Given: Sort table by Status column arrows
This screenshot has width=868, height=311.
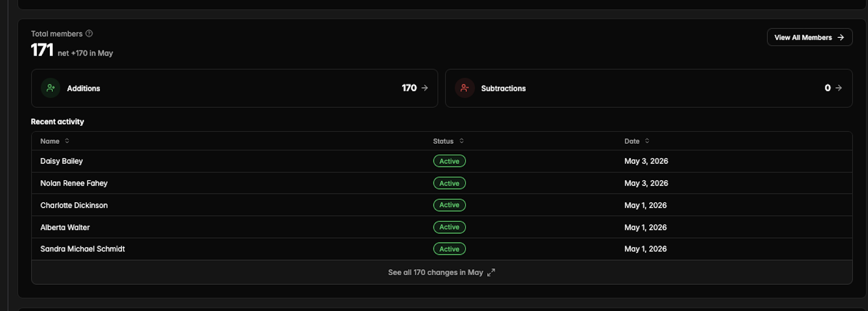Looking at the screenshot, I should [x=462, y=141].
